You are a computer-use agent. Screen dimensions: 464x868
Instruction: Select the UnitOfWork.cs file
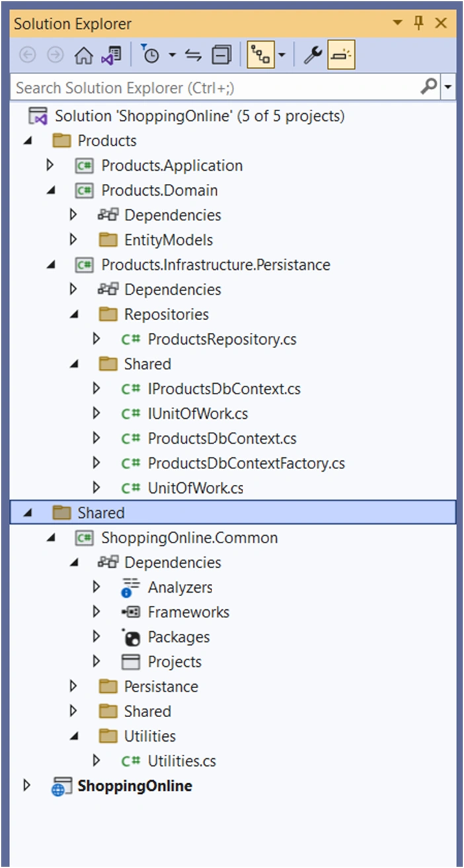196,488
